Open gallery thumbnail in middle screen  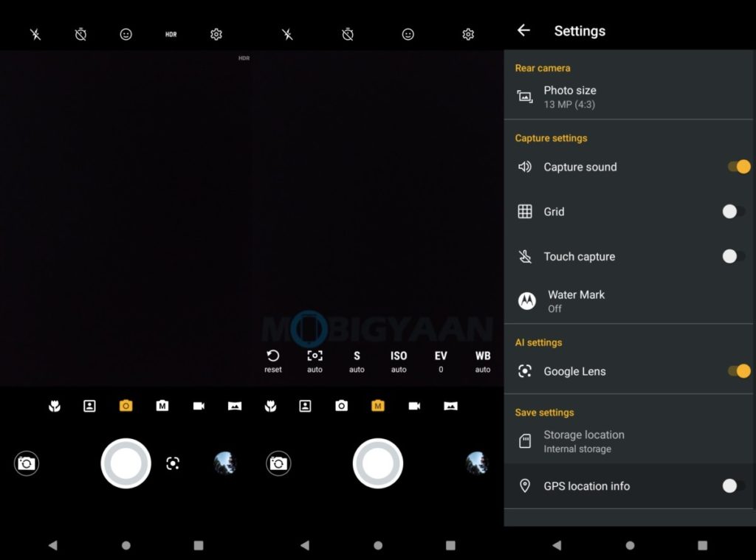pyautogui.click(x=477, y=463)
